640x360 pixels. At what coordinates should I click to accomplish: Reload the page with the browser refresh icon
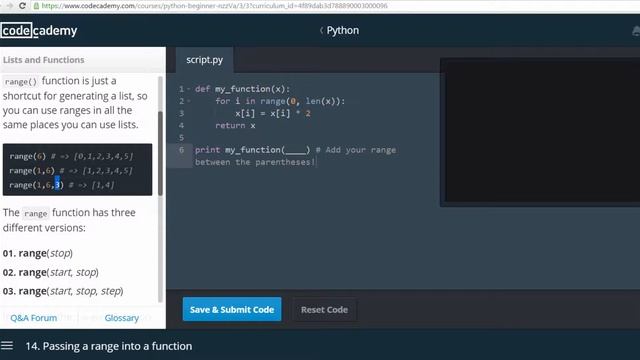pyautogui.click(x=22, y=6)
